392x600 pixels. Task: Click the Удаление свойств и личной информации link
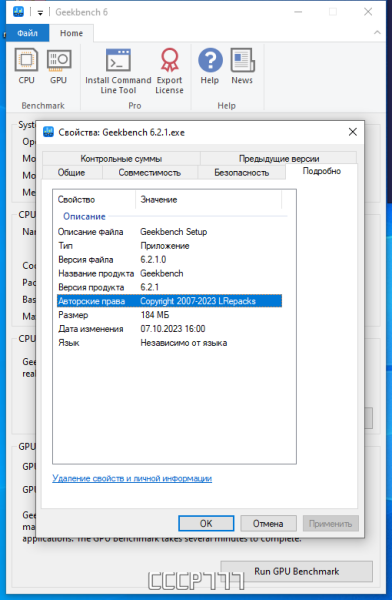(132, 478)
